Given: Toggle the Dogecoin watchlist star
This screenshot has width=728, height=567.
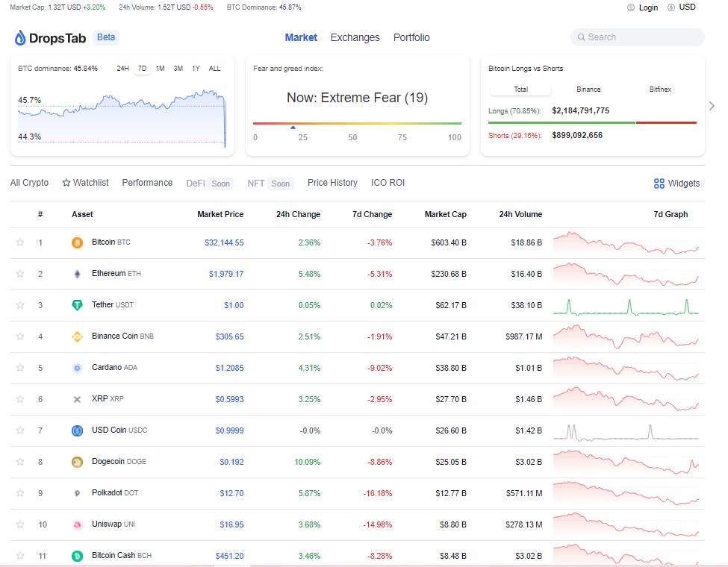Looking at the screenshot, I should [x=20, y=462].
